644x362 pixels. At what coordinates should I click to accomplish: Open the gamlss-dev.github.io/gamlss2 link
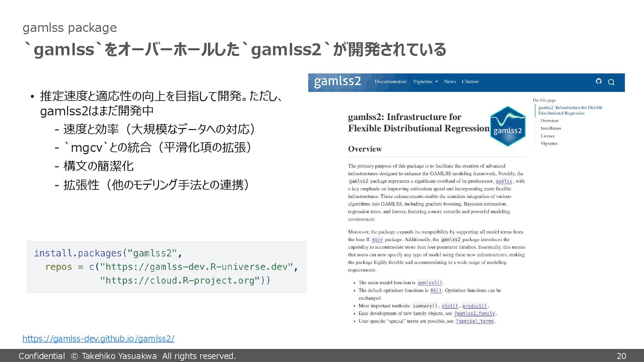click(98, 339)
